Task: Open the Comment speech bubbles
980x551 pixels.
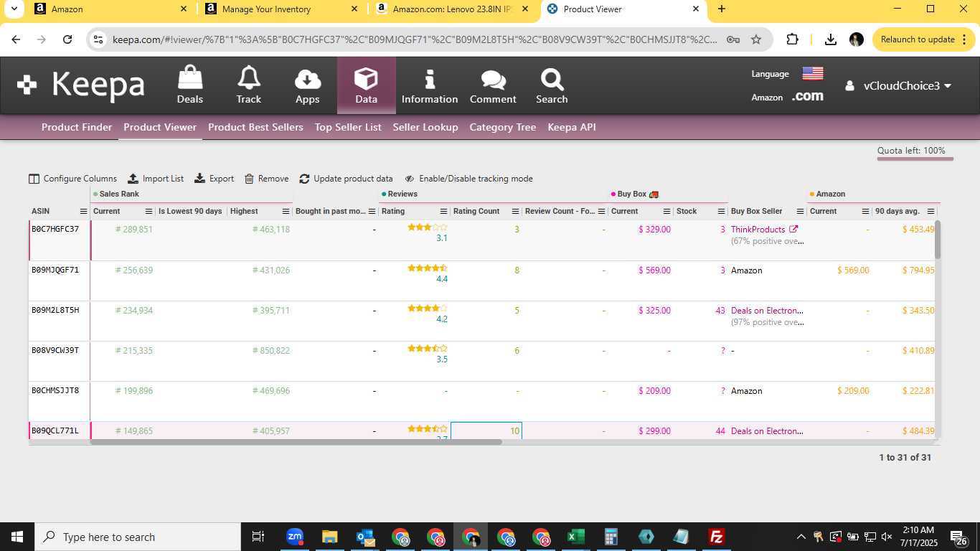Action: 493,85
